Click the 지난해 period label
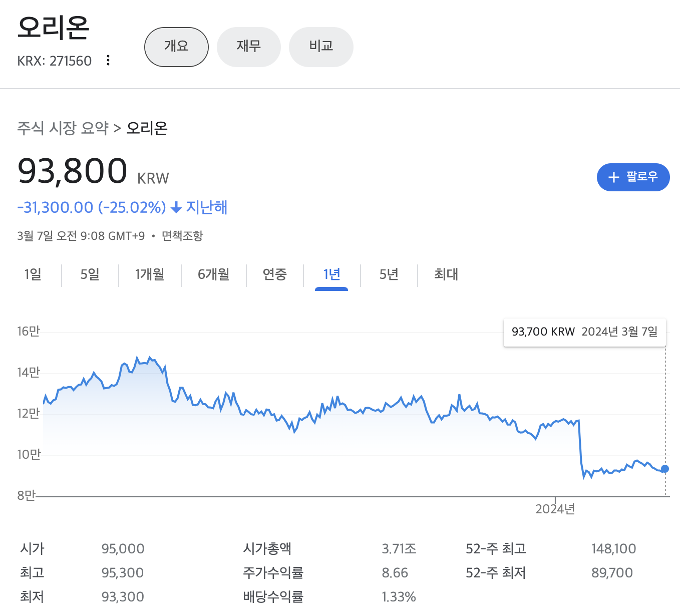680x616 pixels. click(x=207, y=207)
